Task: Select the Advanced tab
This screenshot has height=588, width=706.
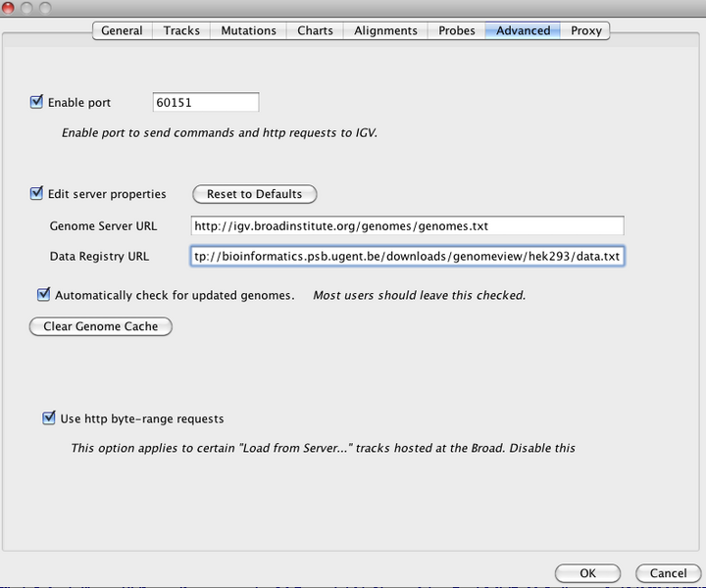Action: tap(523, 30)
